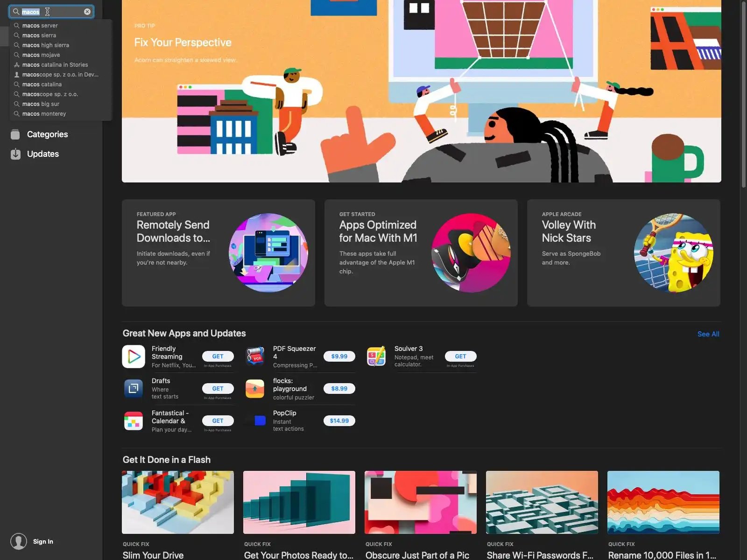Select 'macoscope sp. z o.o. in Dev...' suggestion

point(61,75)
